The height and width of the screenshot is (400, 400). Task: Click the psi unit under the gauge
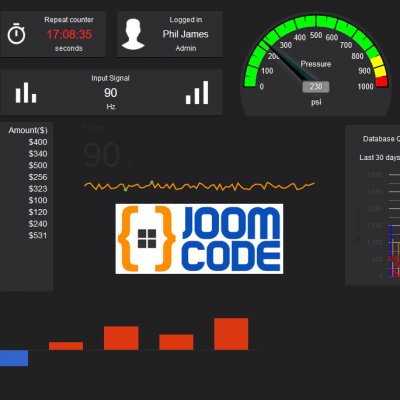[x=316, y=102]
